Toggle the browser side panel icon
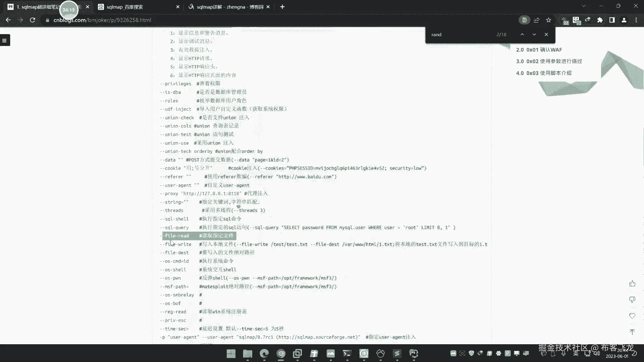This screenshot has height=362, width=644. [612, 20]
